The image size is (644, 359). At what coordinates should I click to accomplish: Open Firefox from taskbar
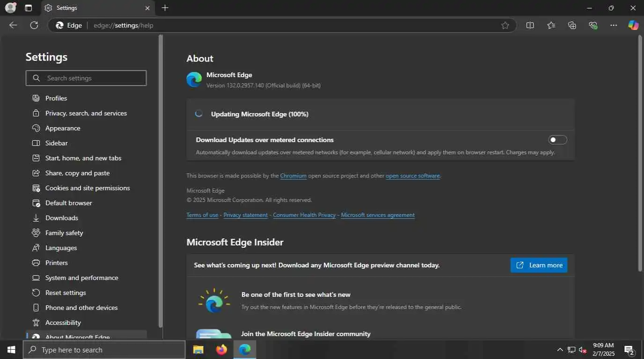[221, 350]
